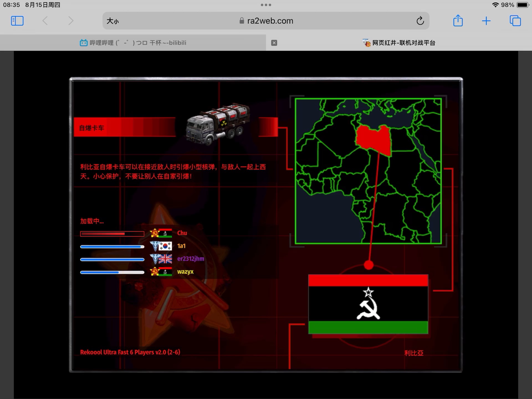The width and height of the screenshot is (532, 399).
Task: Open the page size 大小 menu
Action: [113, 21]
